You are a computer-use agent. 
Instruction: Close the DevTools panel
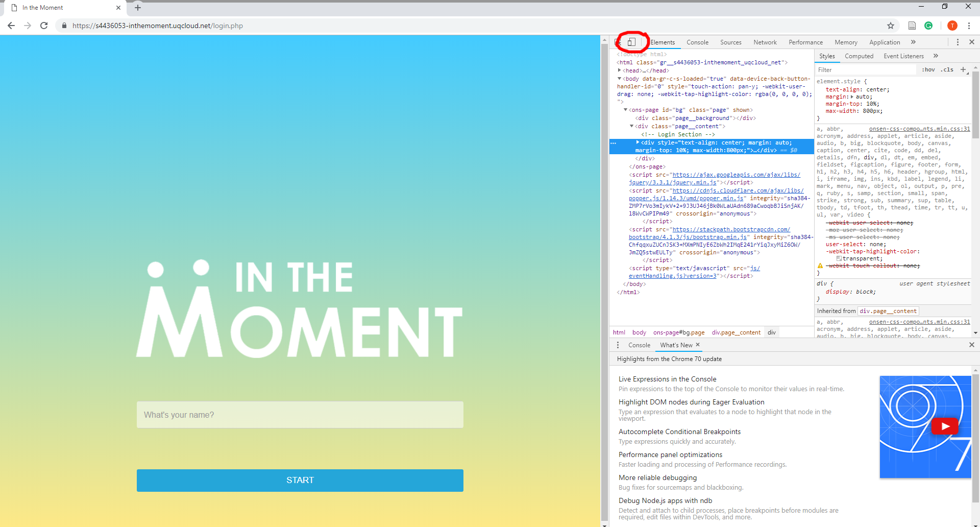coord(972,42)
